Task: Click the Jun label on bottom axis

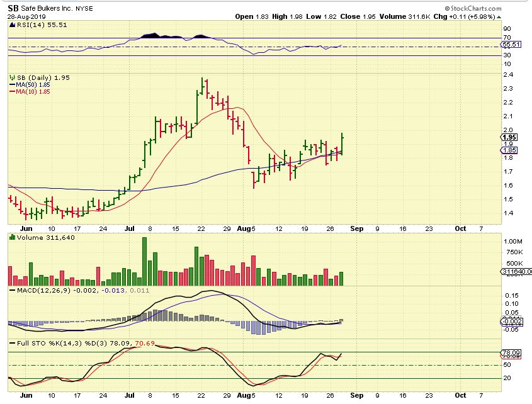Action: click(x=26, y=396)
